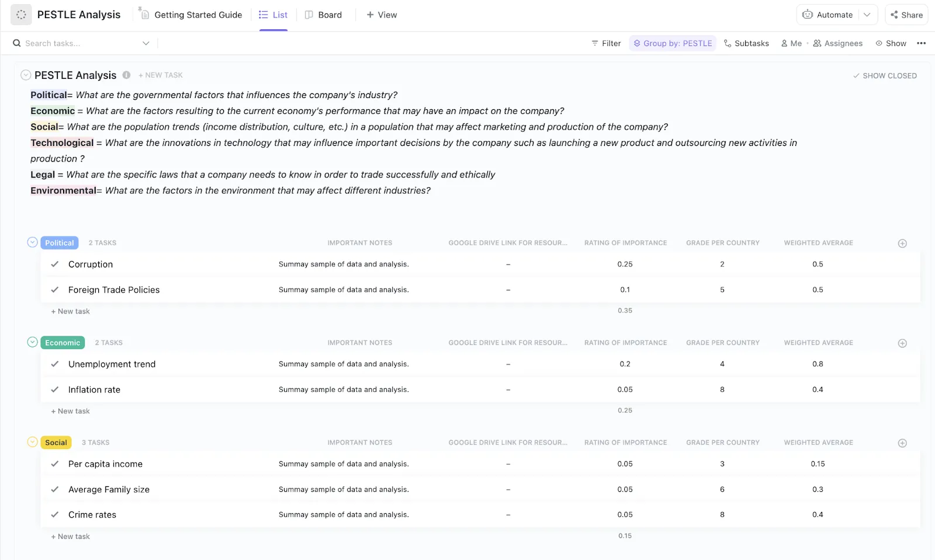The width and height of the screenshot is (935, 560).
Task: Check off the Unemployment trend task
Action: click(x=55, y=364)
